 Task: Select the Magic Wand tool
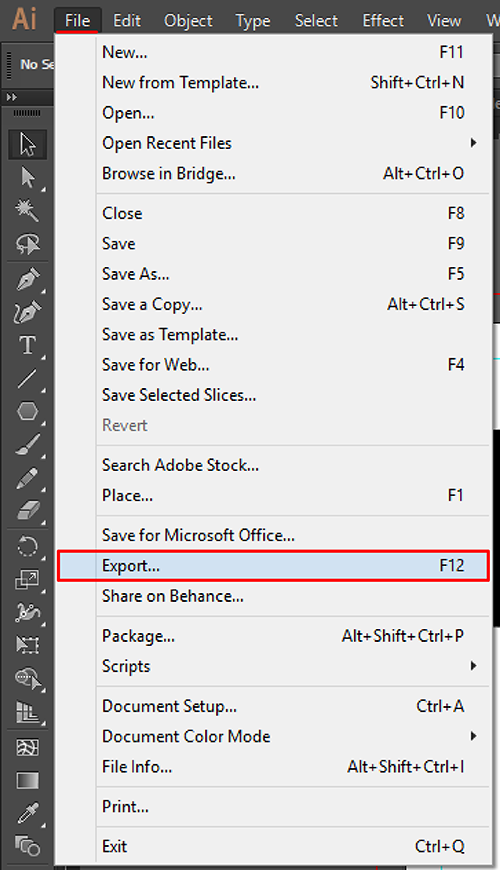click(27, 210)
